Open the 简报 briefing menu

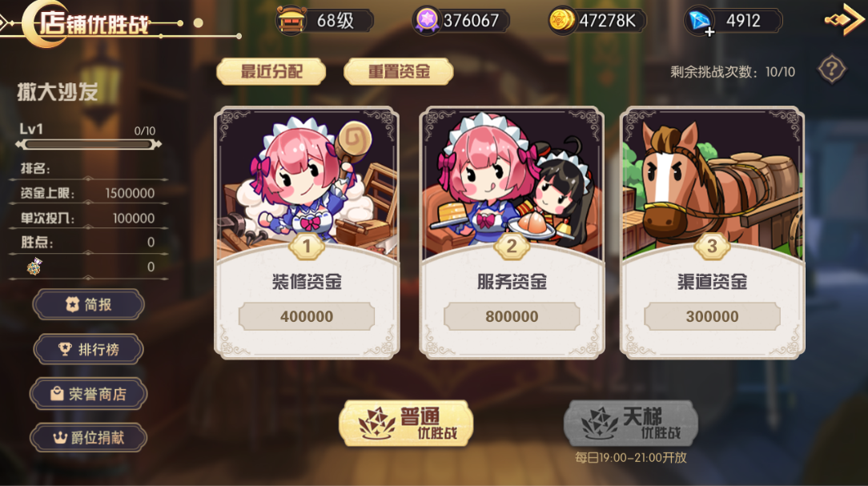[x=89, y=304]
